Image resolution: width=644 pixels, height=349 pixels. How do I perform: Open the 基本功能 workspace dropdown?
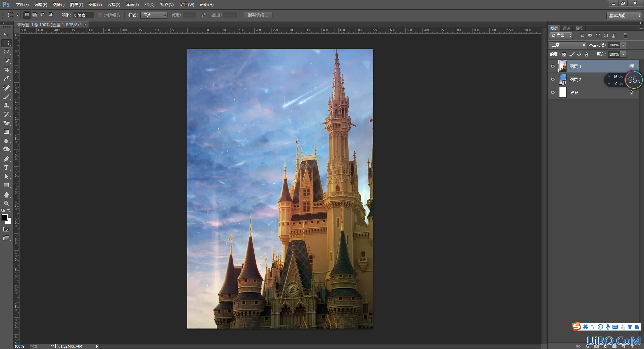coord(624,15)
